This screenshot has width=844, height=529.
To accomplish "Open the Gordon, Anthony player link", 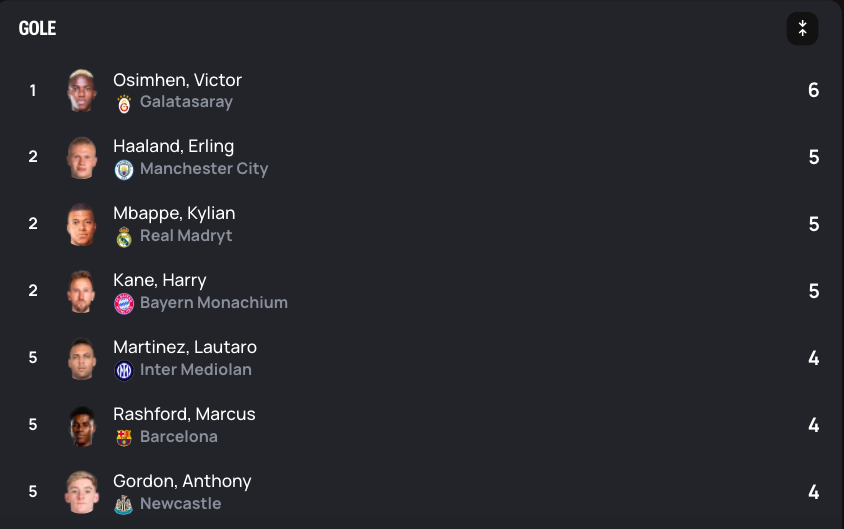I will click(182, 481).
